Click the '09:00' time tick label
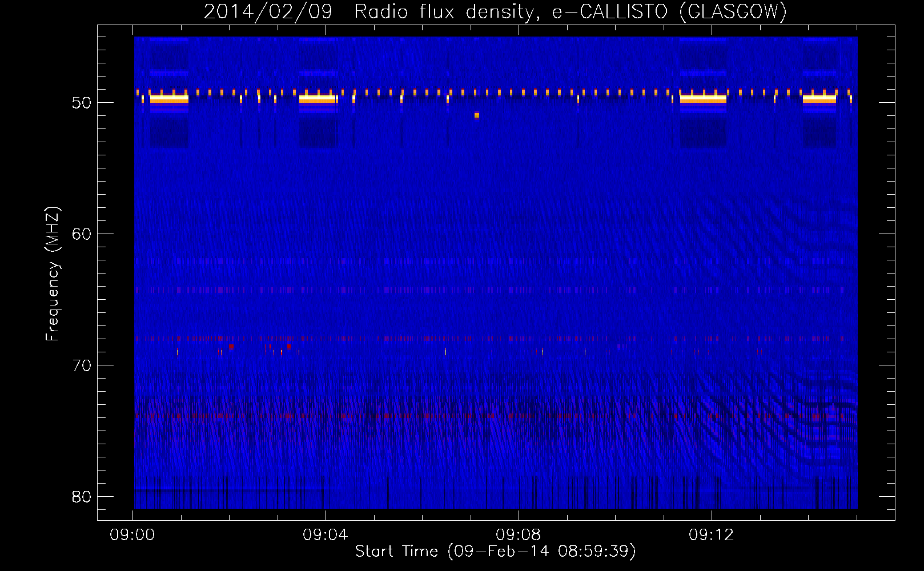The width and height of the screenshot is (924, 571). [x=132, y=535]
